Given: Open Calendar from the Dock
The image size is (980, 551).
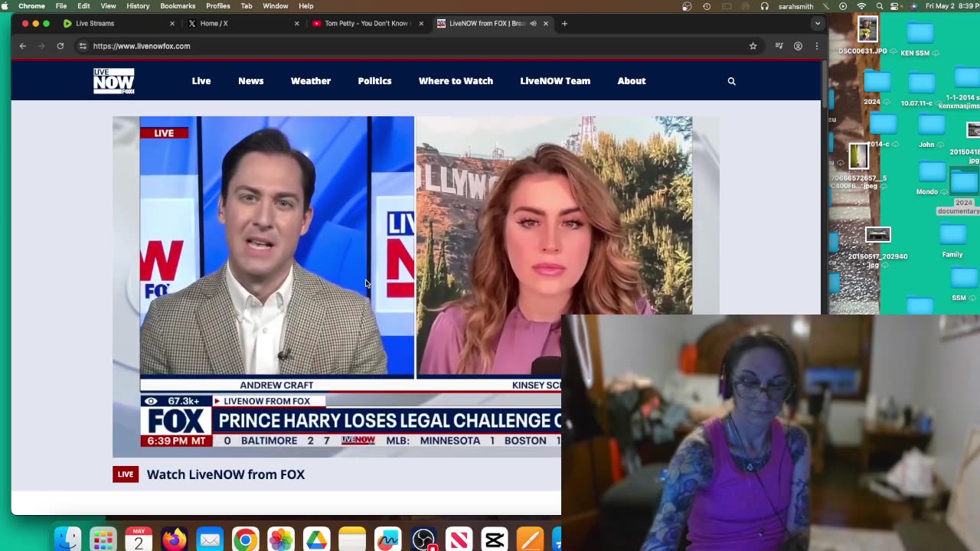Looking at the screenshot, I should tap(139, 540).
